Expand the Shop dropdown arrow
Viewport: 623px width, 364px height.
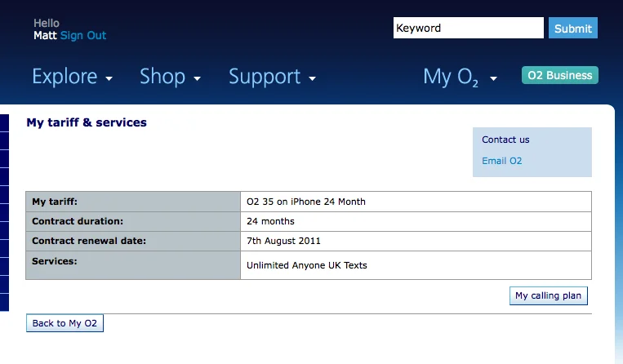197,78
